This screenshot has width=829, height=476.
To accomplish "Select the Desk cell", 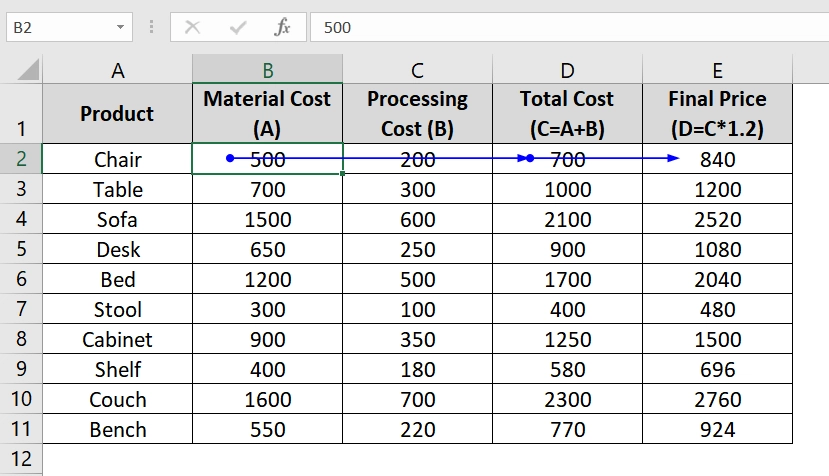I will tap(117, 249).
